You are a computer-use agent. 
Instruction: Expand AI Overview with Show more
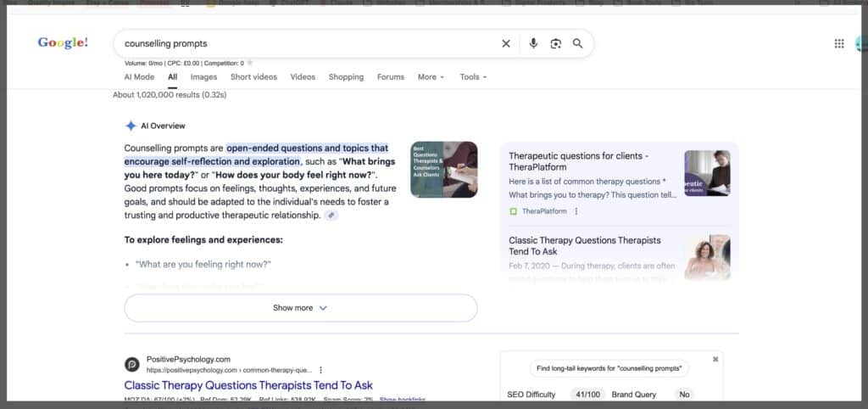click(x=300, y=308)
